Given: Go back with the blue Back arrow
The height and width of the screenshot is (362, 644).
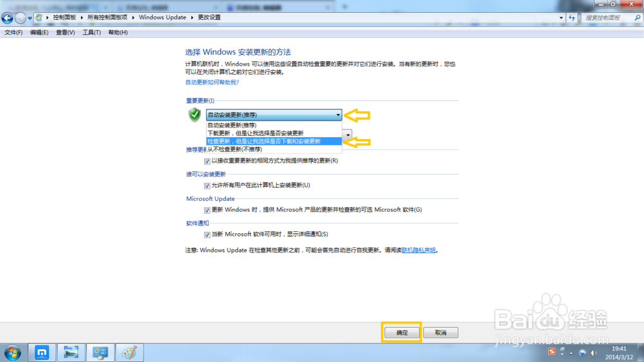Looking at the screenshot, I should point(7,17).
